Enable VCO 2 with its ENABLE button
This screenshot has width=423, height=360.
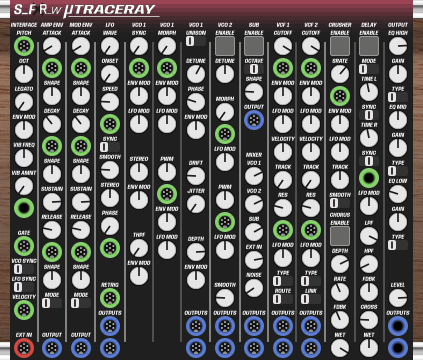point(225,46)
